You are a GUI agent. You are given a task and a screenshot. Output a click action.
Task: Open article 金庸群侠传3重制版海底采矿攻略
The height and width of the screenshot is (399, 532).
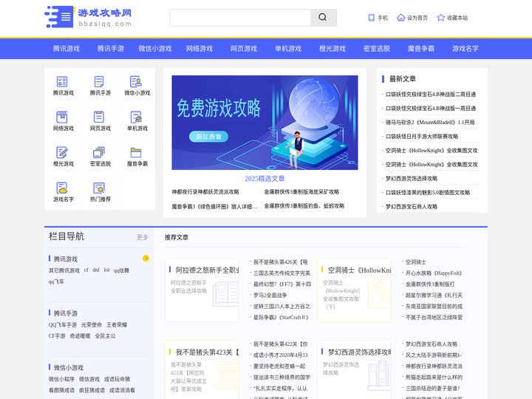[301, 192]
